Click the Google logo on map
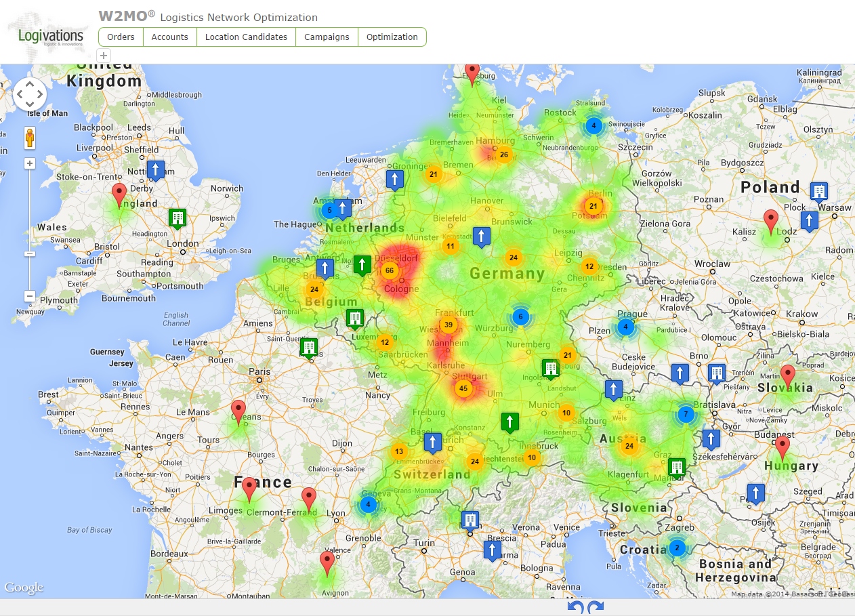This screenshot has height=616, width=855. tap(24, 588)
